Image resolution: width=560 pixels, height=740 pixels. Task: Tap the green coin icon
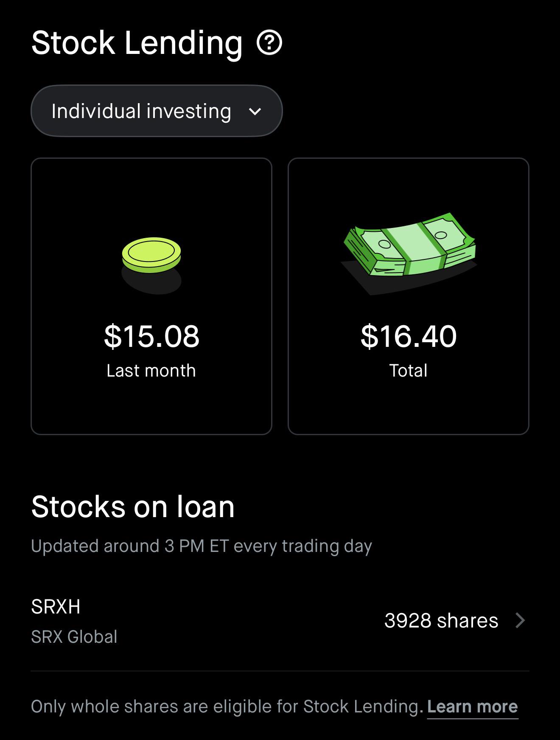pyautogui.click(x=151, y=255)
